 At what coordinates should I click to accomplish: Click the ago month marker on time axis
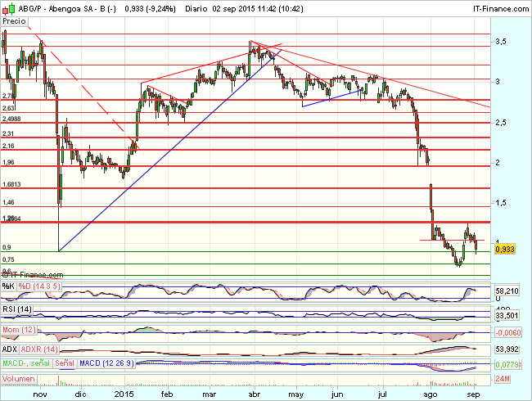click(428, 394)
